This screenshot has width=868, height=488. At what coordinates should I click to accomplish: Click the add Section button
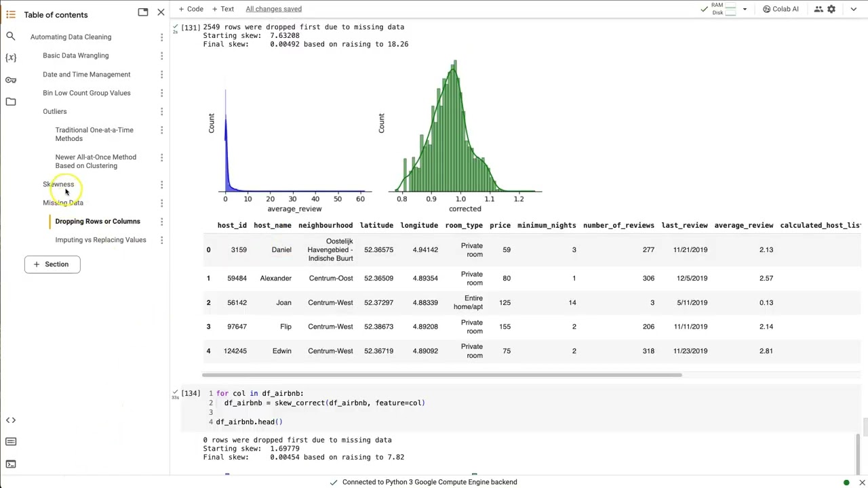tap(52, 264)
